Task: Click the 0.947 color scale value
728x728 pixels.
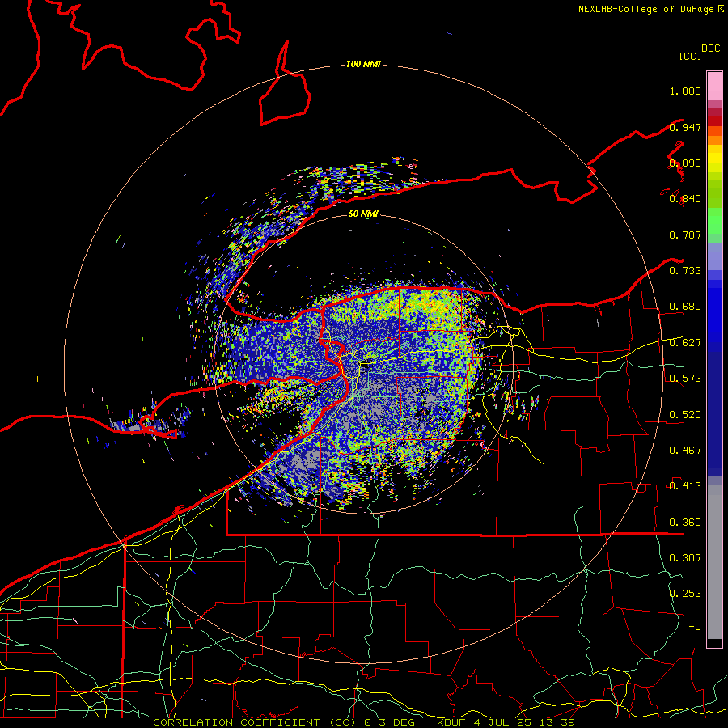Action: (685, 127)
